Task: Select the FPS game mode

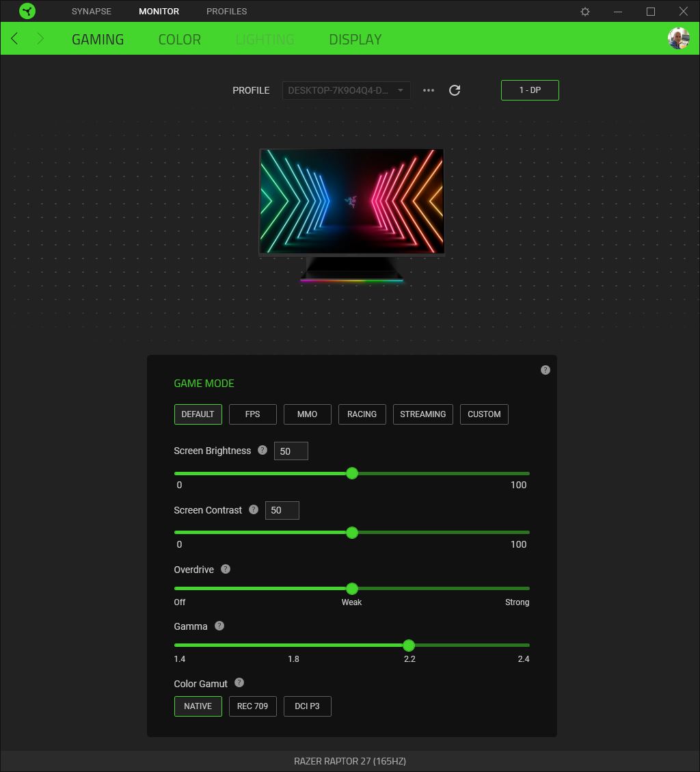Action: 252,414
